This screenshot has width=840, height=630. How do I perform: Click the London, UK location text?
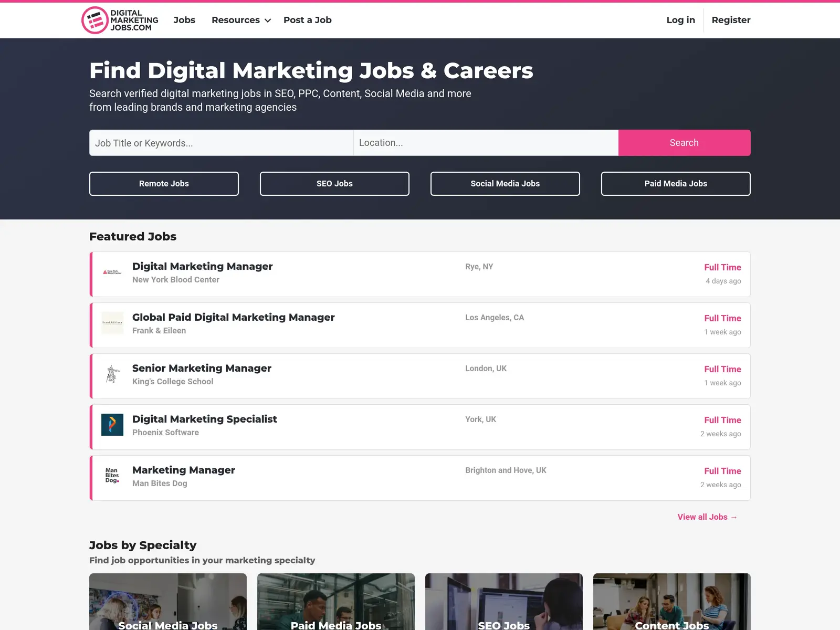click(x=486, y=369)
